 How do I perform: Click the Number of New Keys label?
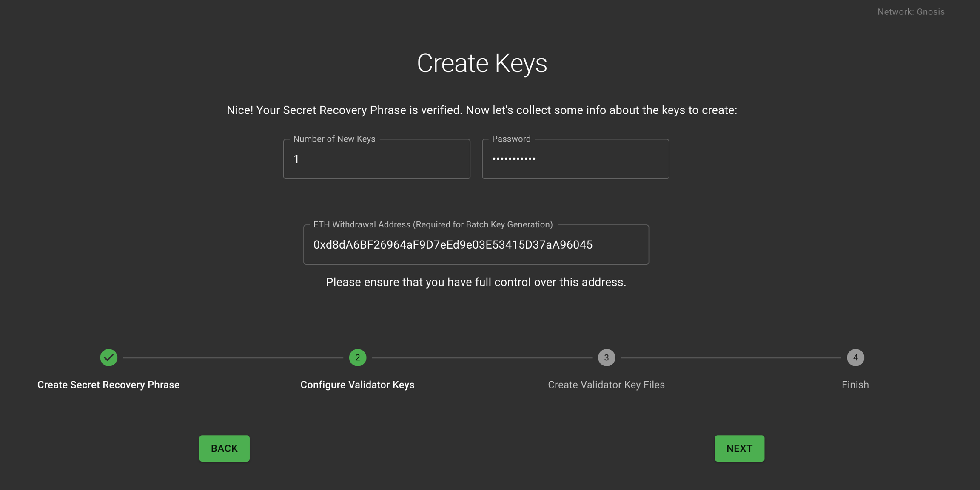tap(334, 139)
